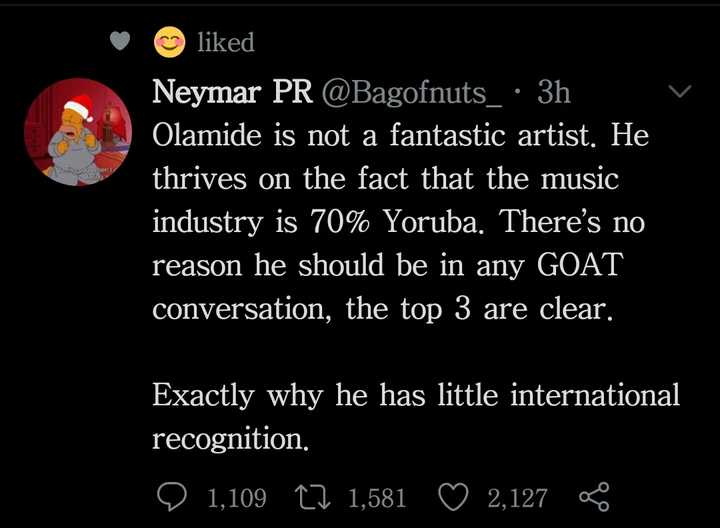Image resolution: width=720 pixels, height=528 pixels.
Task: Open the share icon options
Action: click(x=594, y=497)
